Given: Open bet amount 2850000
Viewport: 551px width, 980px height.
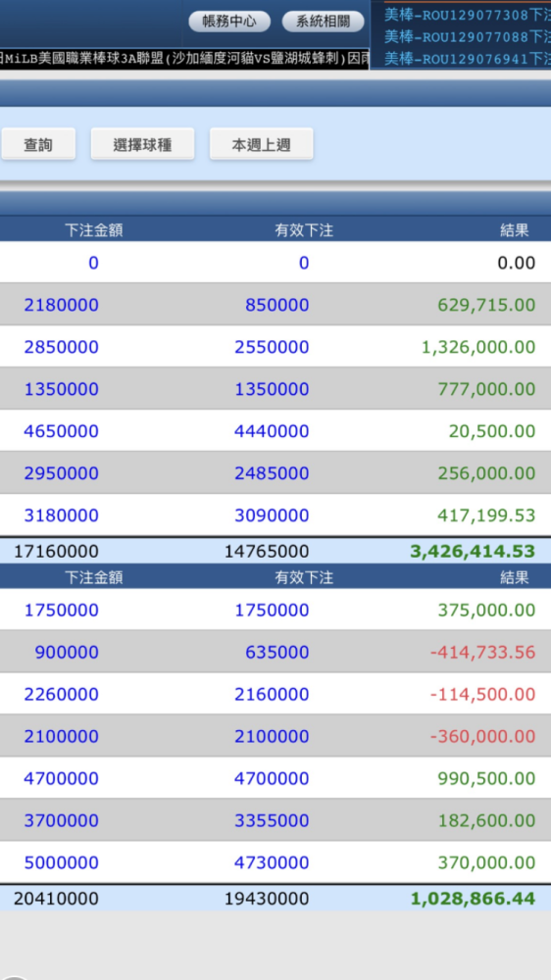Looking at the screenshot, I should pos(62,347).
